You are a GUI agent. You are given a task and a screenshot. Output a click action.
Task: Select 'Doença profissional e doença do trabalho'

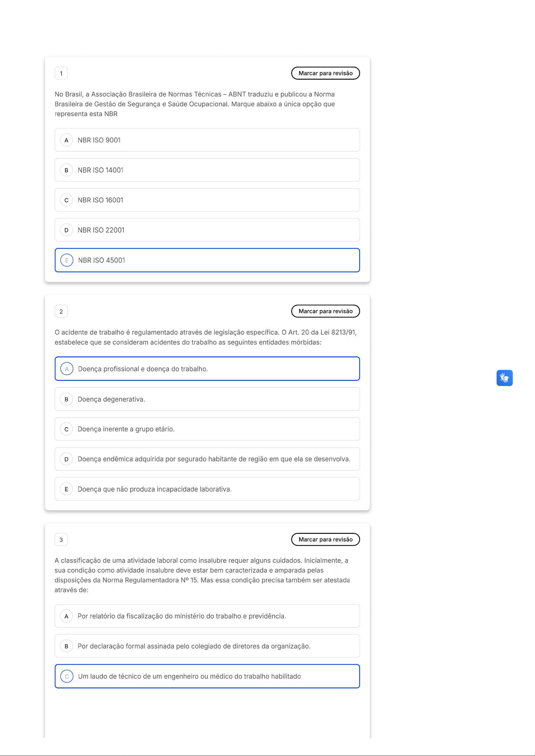click(207, 369)
